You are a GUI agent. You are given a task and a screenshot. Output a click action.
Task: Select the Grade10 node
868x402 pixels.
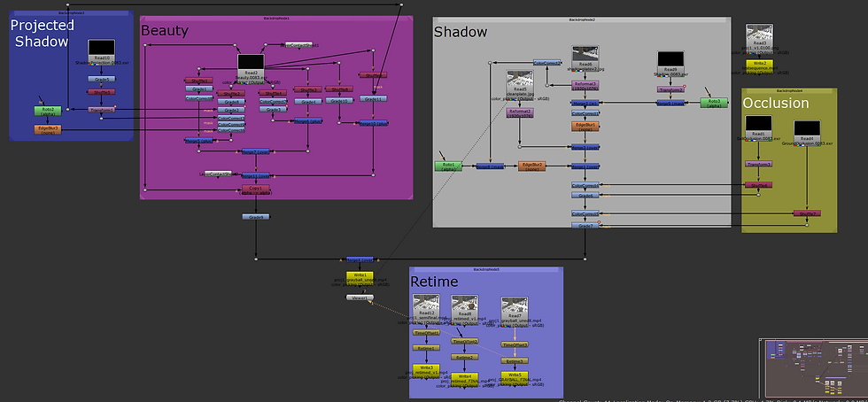click(x=338, y=101)
